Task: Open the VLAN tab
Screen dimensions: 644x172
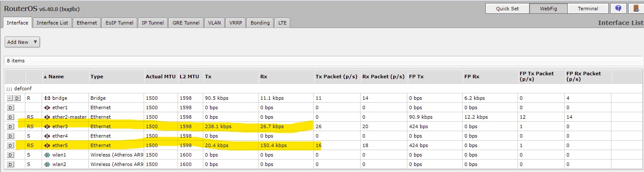Action: click(214, 23)
